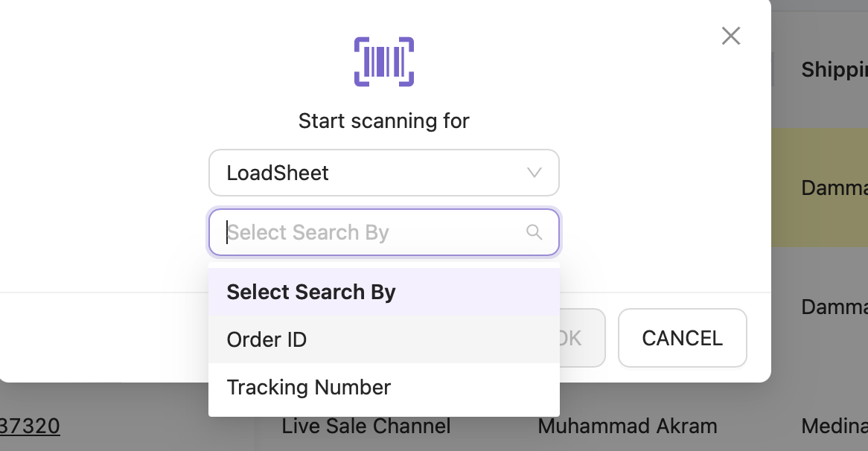Screen dimensions: 868x451
Task: Click the Muhammad Akram cell
Action: click(628, 426)
